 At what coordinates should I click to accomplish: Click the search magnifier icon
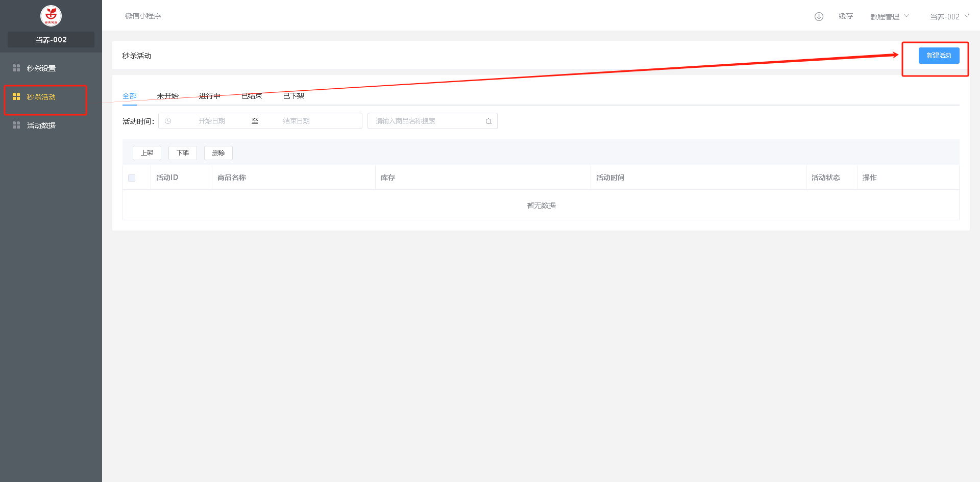[488, 121]
